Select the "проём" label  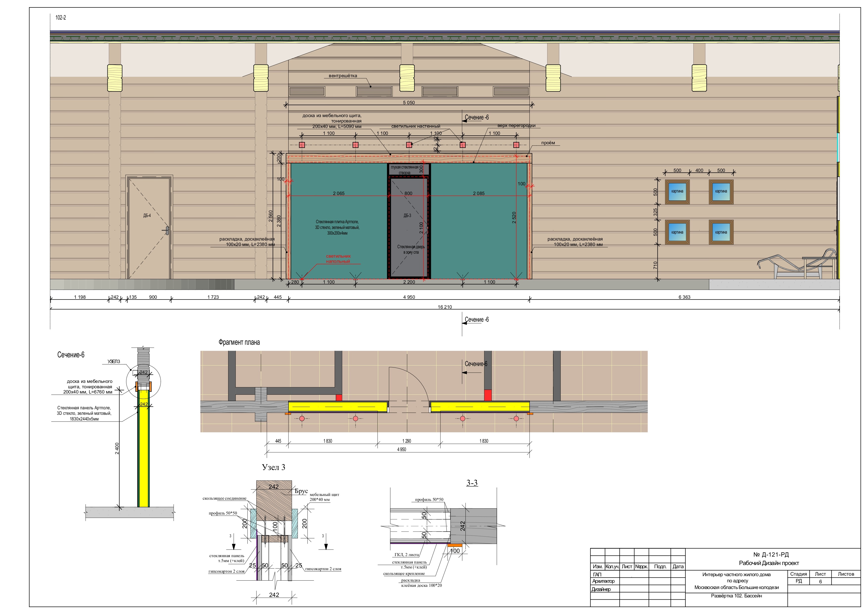click(x=548, y=143)
